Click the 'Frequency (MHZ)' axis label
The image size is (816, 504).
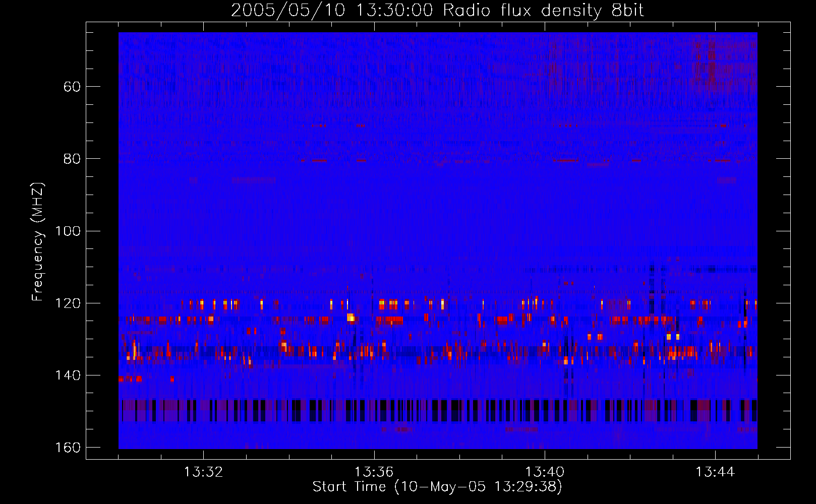coord(38,241)
